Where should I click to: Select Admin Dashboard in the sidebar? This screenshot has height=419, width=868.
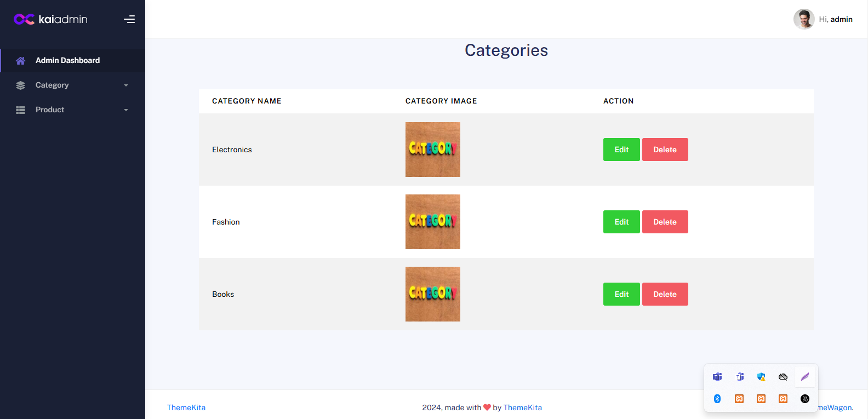[x=67, y=60]
